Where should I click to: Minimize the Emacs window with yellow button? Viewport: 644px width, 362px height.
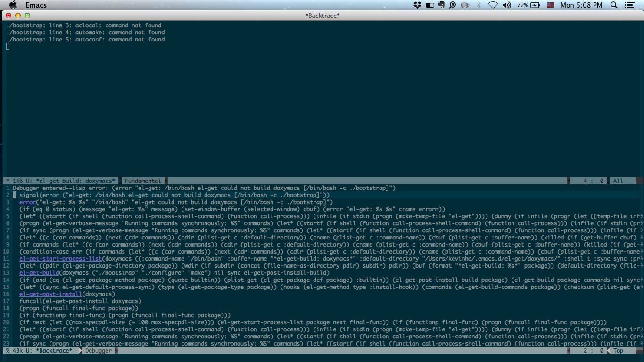tap(18, 15)
